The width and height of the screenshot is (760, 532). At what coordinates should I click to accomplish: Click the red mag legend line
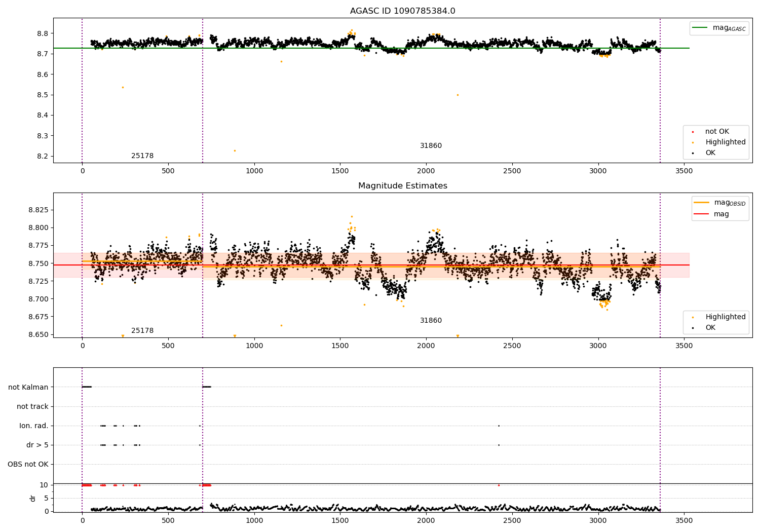point(702,214)
